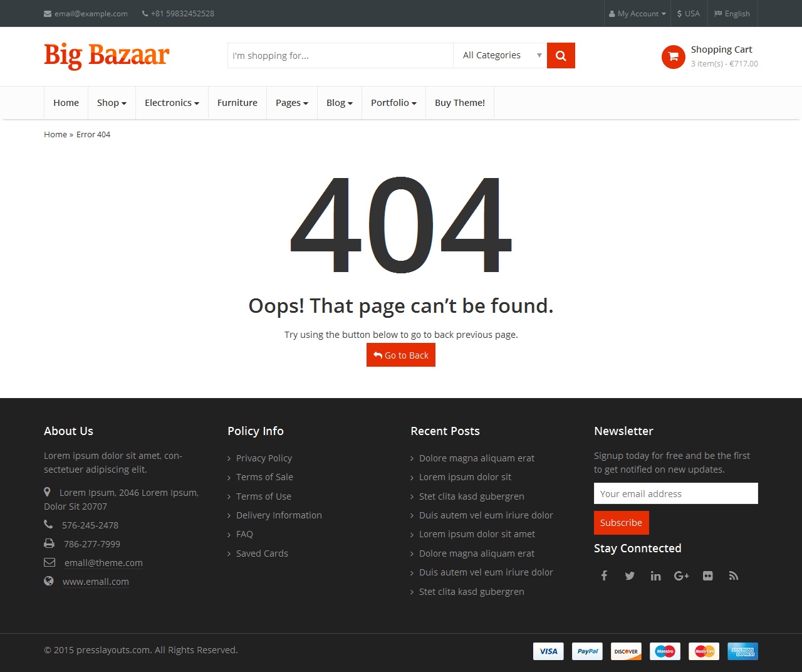The image size is (802, 672).
Task: Click the Facebook icon in Stay Connected
Action: (x=603, y=575)
